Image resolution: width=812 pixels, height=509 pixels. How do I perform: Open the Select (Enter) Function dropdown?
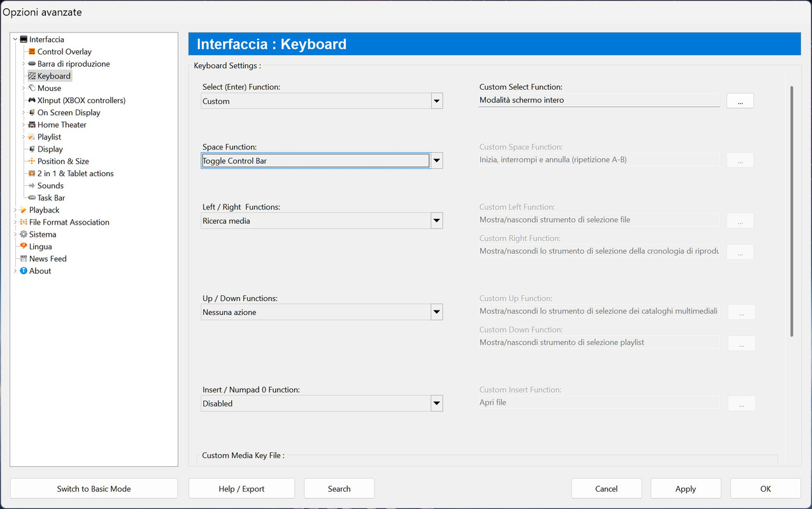pos(436,101)
